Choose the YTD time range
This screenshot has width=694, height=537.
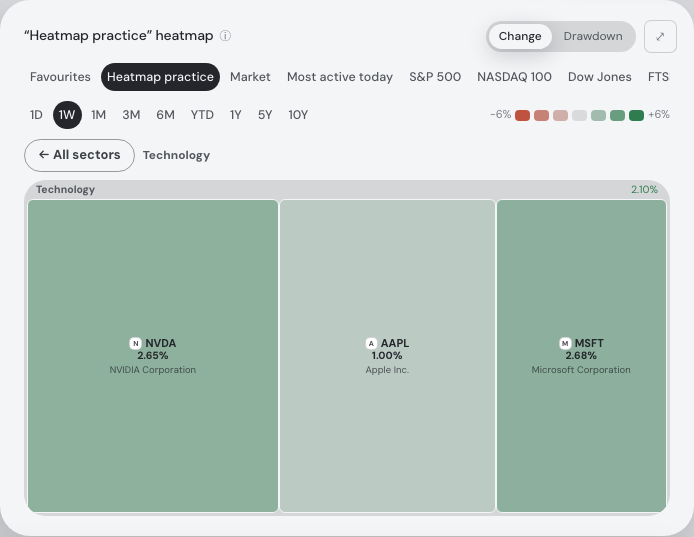[x=202, y=115]
